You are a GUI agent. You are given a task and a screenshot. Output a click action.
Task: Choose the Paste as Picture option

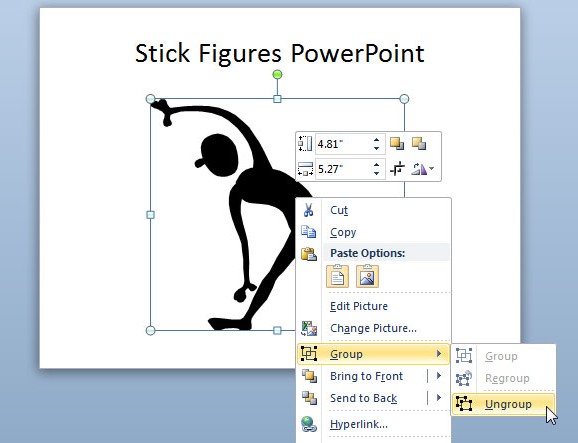point(367,276)
